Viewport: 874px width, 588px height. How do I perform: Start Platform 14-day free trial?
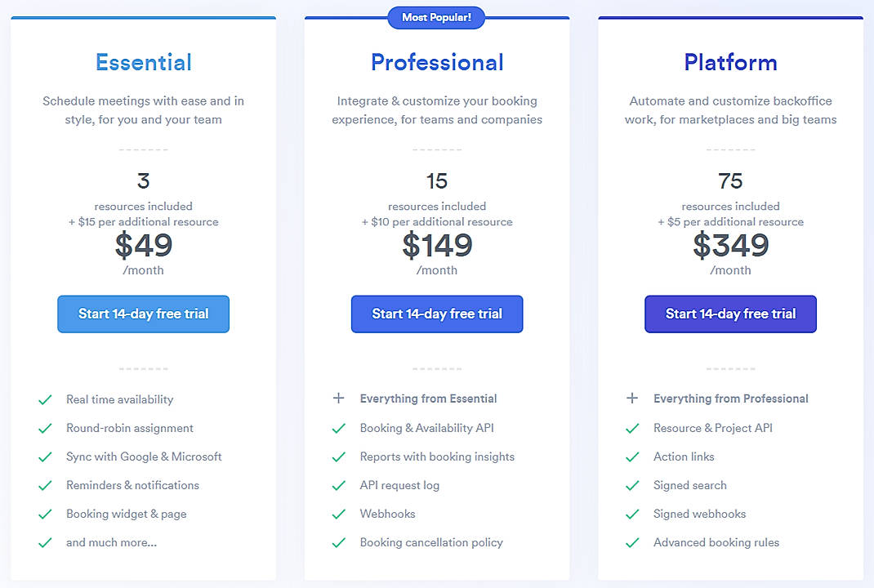click(730, 314)
